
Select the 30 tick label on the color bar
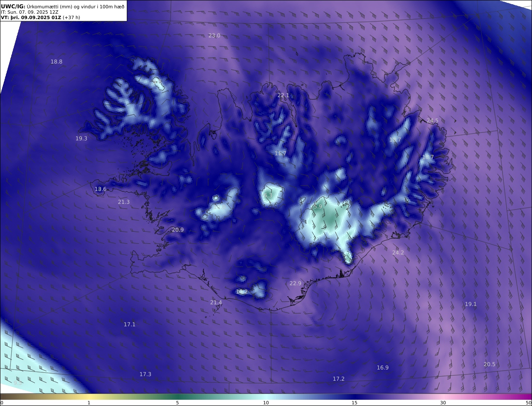coord(443,403)
